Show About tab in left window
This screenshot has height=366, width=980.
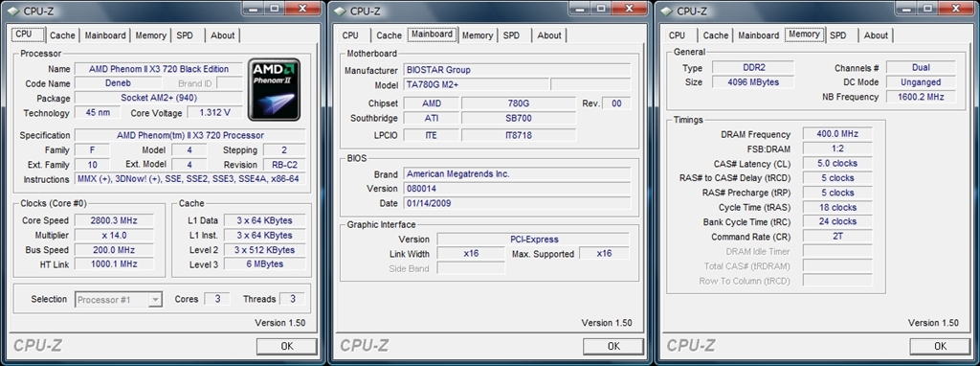pyautogui.click(x=222, y=35)
